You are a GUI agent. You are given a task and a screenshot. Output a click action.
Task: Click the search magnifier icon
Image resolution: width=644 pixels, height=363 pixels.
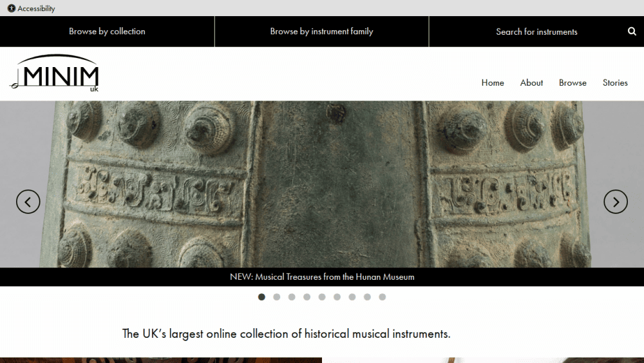pos(632,31)
